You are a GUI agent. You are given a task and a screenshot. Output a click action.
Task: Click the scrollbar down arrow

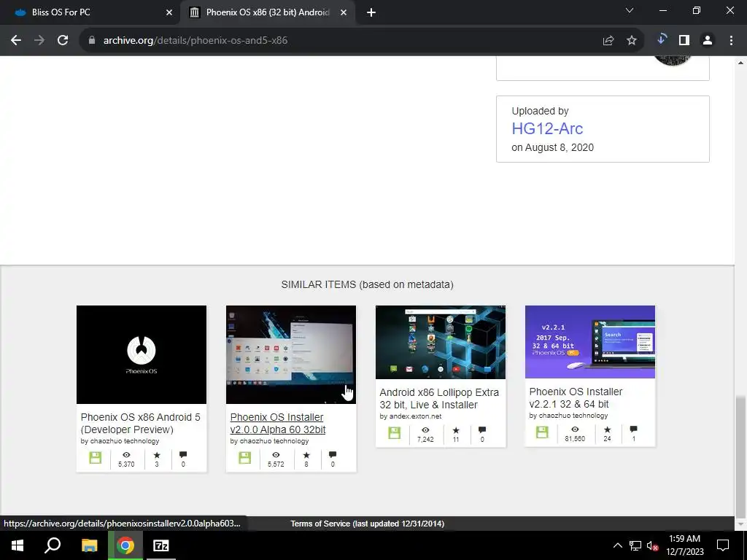coord(741,524)
